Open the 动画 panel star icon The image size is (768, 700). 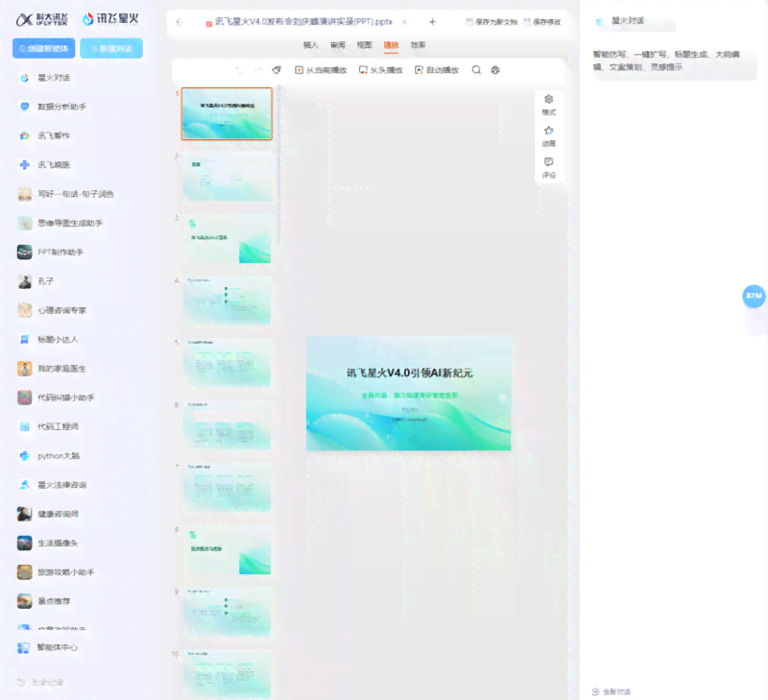pyautogui.click(x=548, y=136)
